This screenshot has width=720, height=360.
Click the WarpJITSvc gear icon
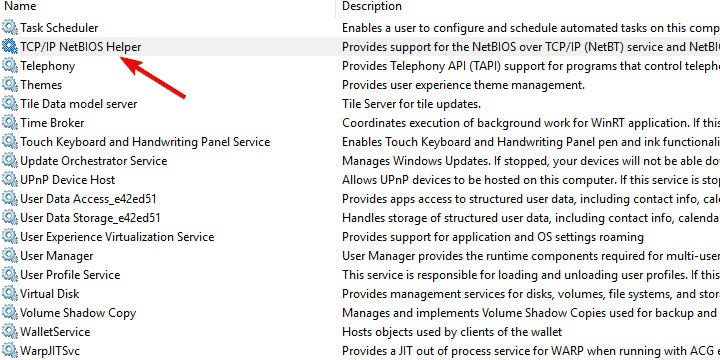click(9, 351)
